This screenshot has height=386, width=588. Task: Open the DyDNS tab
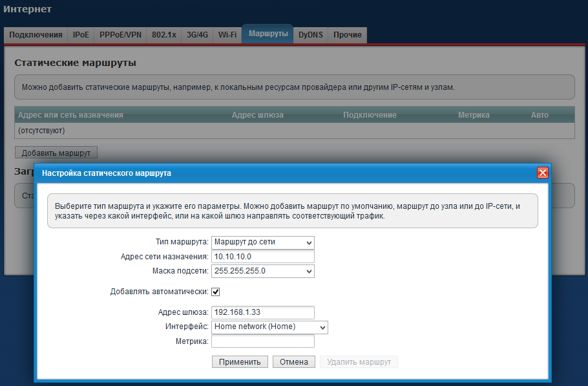[x=310, y=35]
